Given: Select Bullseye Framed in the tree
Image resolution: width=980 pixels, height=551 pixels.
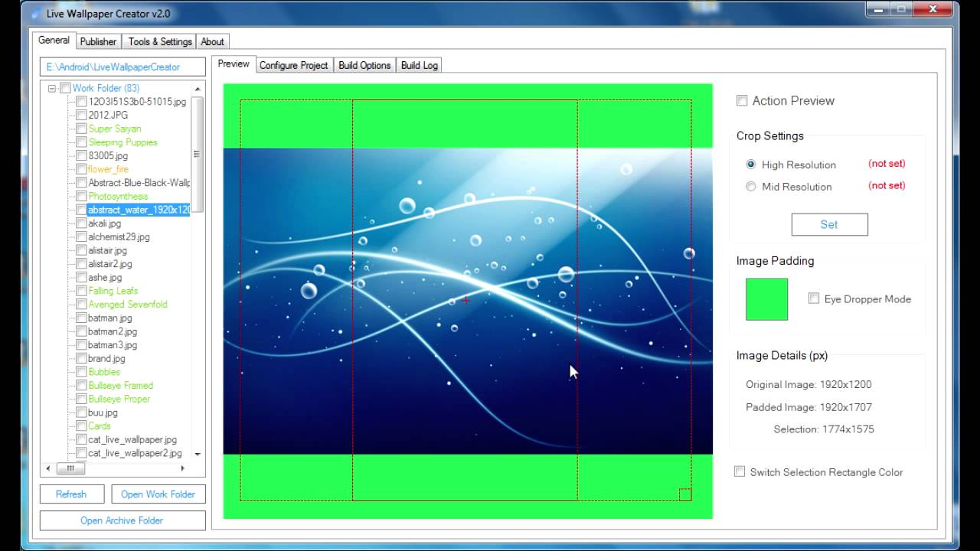Looking at the screenshot, I should (121, 386).
